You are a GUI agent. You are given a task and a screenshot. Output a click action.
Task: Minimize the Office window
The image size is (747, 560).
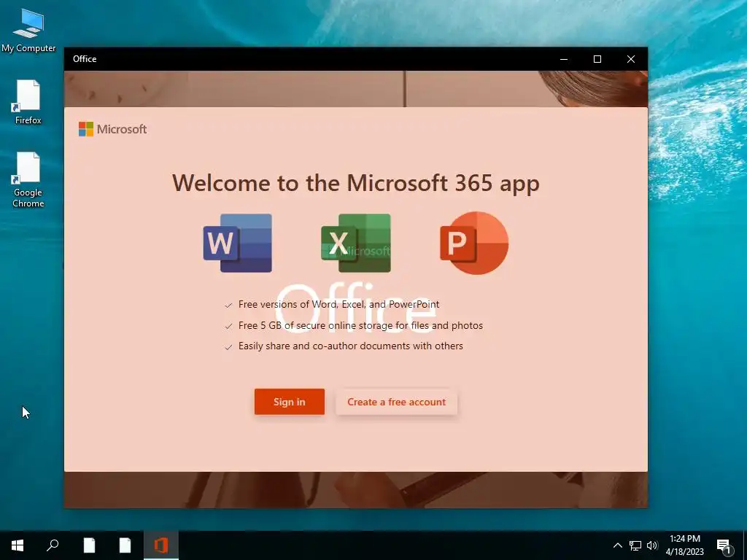[x=564, y=59]
